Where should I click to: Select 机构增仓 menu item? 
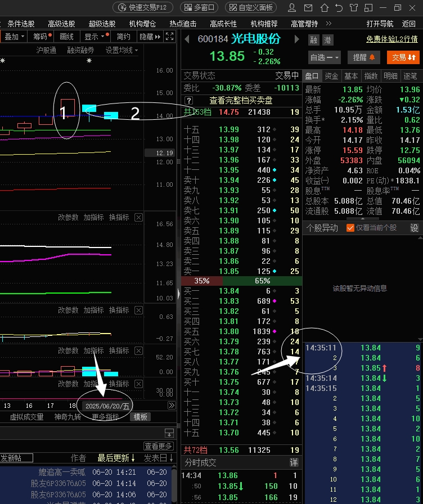[x=142, y=24]
